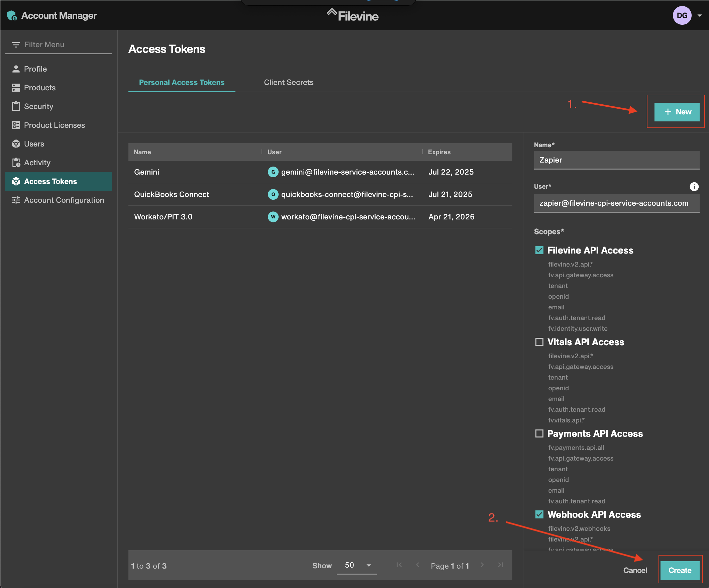Click the Gemini user avatar icon
This screenshot has height=588, width=709.
coord(273,172)
